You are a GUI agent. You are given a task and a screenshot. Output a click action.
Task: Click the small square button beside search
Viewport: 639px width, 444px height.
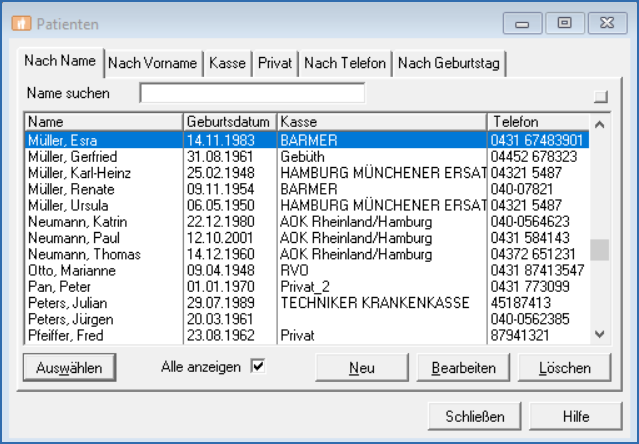tap(600, 97)
